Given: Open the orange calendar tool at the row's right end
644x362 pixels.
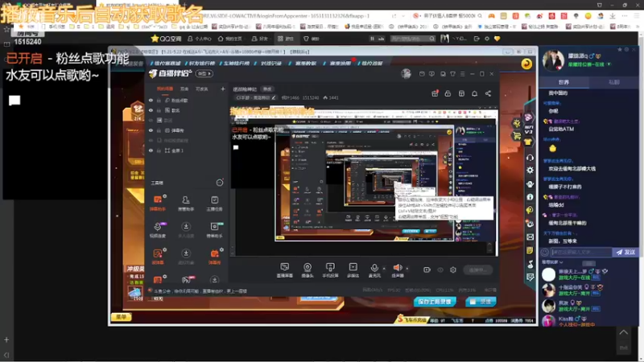Looking at the screenshot, I should pyautogui.click(x=214, y=257).
